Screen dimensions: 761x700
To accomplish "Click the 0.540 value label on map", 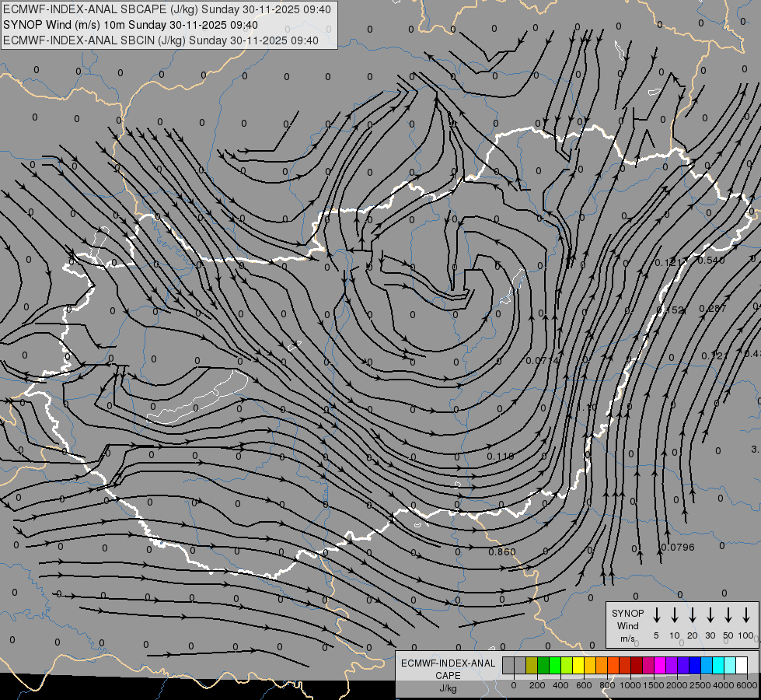I will coord(711,261).
